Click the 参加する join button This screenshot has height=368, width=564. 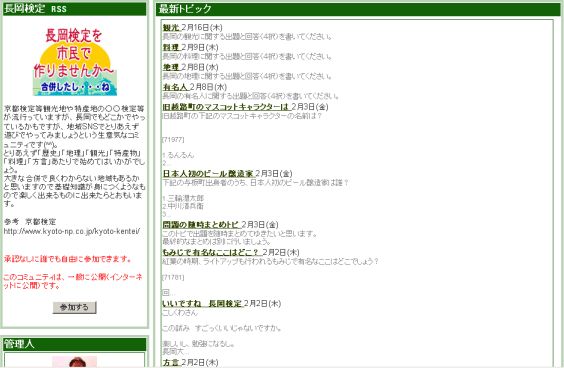pyautogui.click(x=74, y=308)
